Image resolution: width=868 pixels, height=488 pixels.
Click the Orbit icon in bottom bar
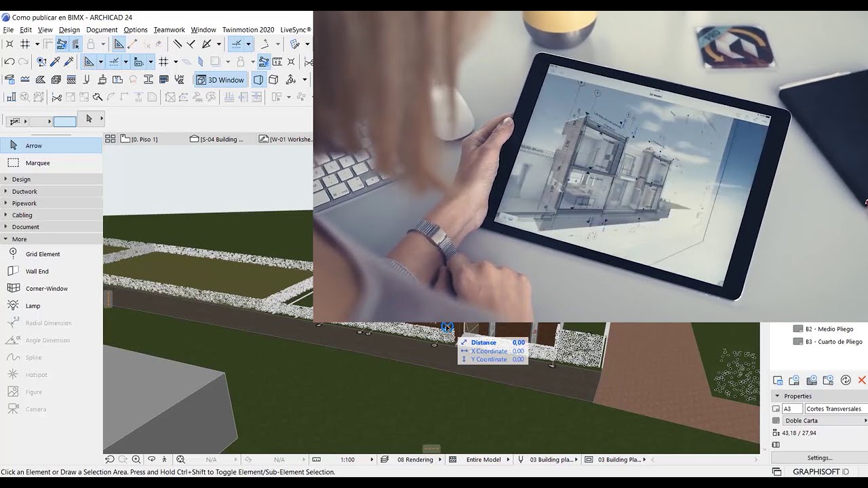click(x=151, y=460)
